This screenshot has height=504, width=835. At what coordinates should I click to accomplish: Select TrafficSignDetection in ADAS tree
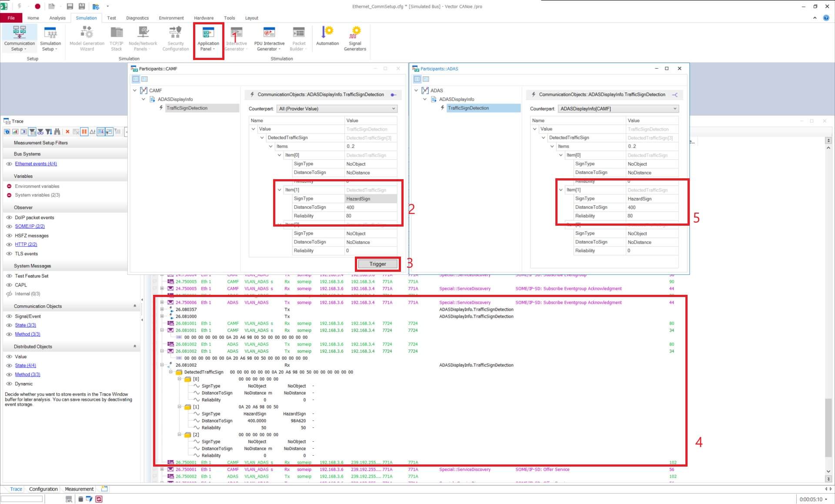click(x=468, y=108)
